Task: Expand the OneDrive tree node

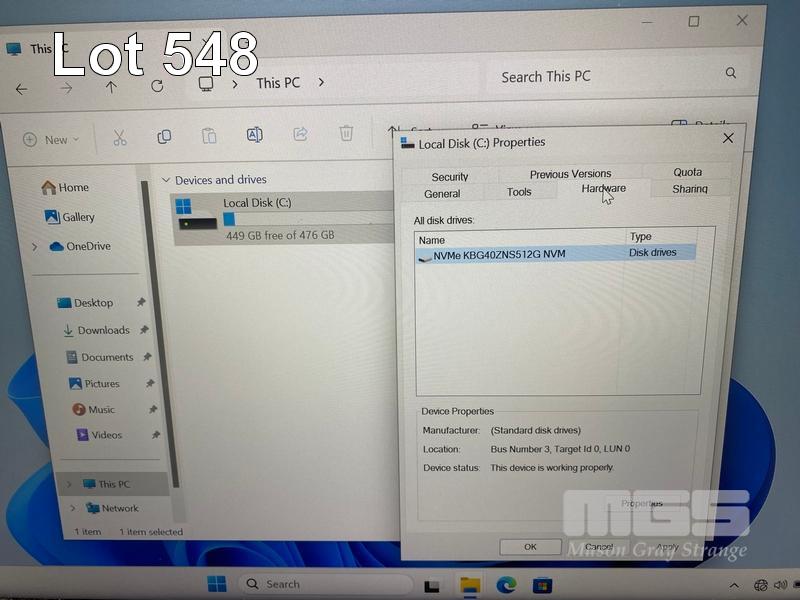Action: [35, 246]
